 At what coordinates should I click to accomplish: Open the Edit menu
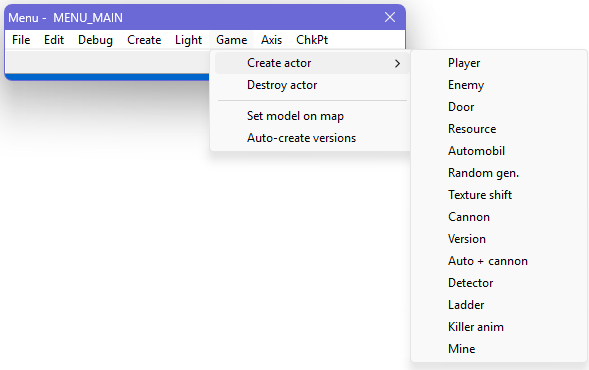coord(54,40)
